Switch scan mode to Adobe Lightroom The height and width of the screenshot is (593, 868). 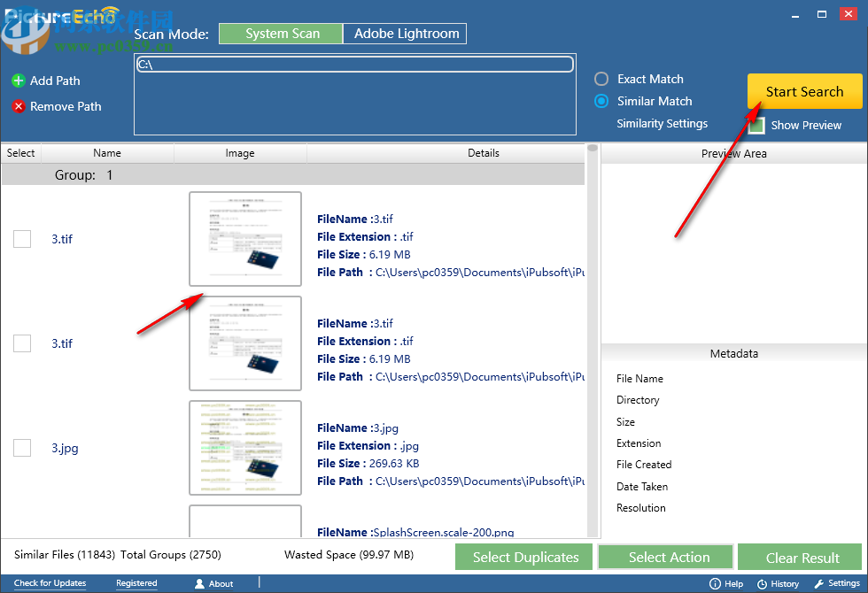click(406, 34)
